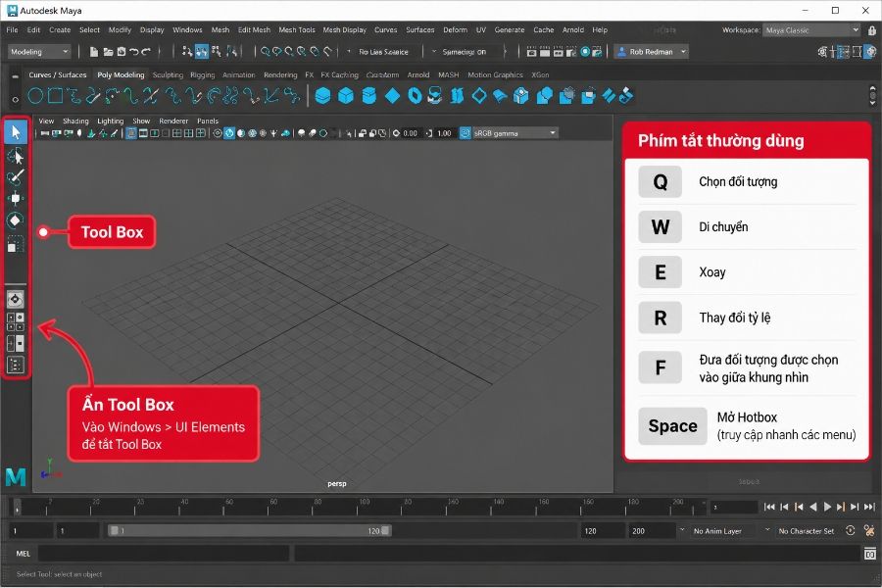Click the single perspective view layout icon
The image size is (882, 588).
tap(15, 299)
